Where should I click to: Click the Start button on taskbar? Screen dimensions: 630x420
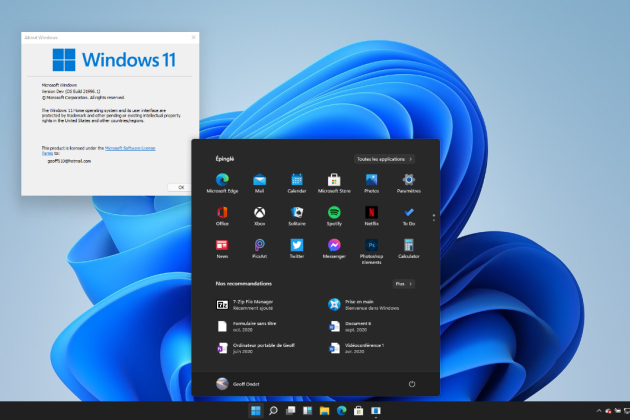tap(256, 410)
